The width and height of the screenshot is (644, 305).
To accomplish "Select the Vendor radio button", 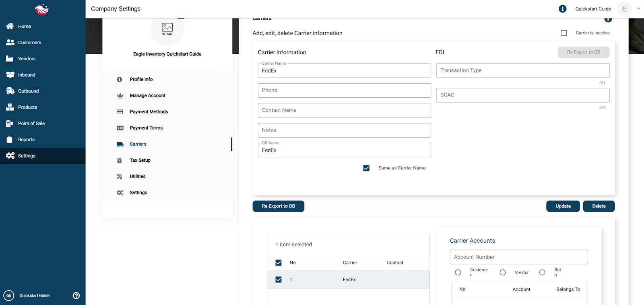I will tap(503, 272).
